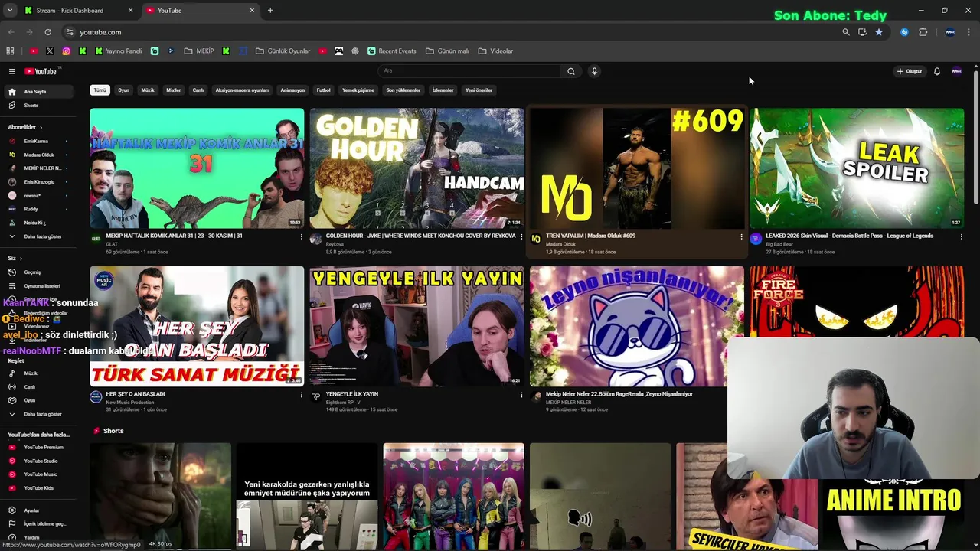This screenshot has width=980, height=551.
Task: Expand Daha fazla göster under Abonelikler
Action: [38, 236]
